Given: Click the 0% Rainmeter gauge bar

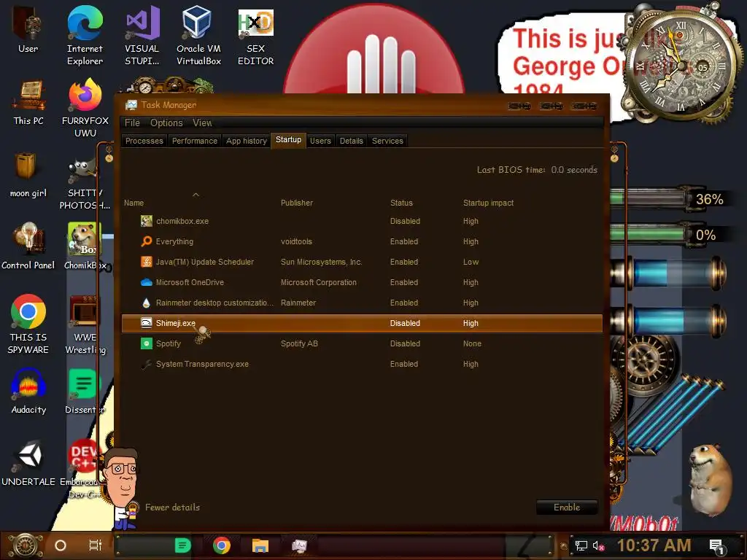Looking at the screenshot, I should (650, 234).
